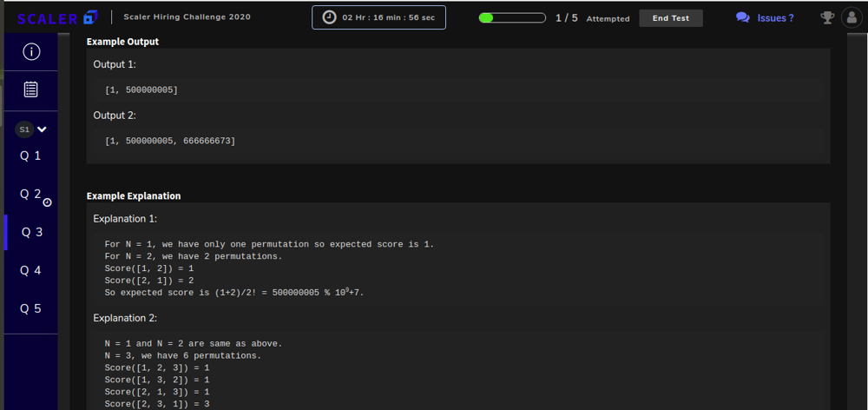The image size is (868, 410).
Task: Open the notepad list icon in sidebar
Action: [x=31, y=89]
